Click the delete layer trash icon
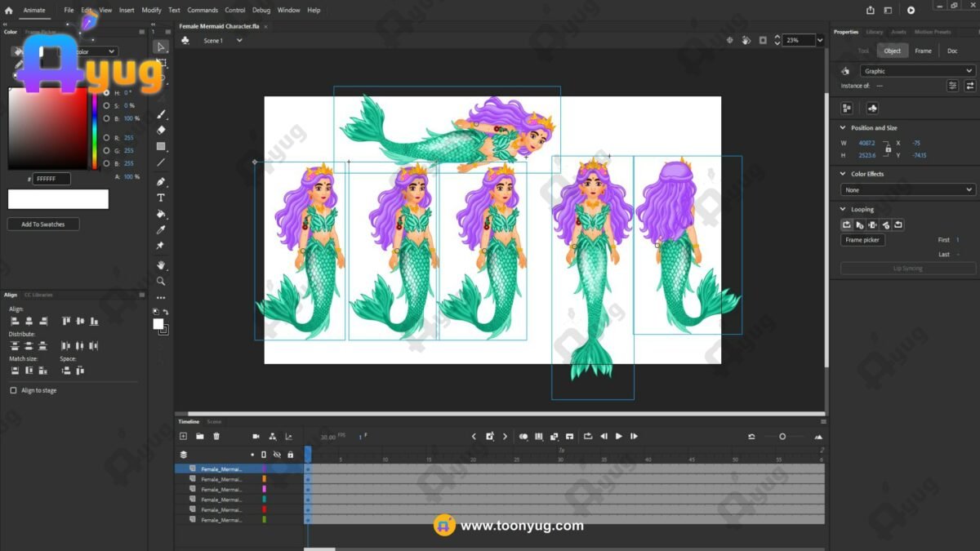Viewport: 980px width, 551px height. pos(216,437)
